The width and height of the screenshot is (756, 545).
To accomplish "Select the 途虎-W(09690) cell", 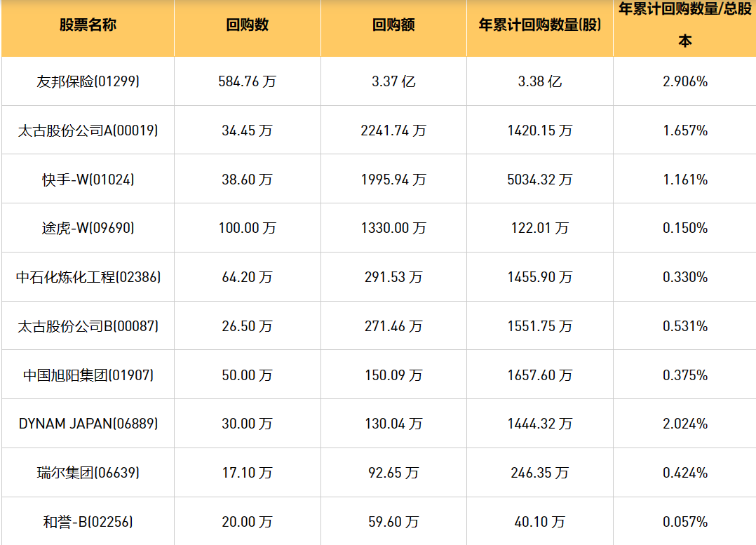I will click(88, 228).
